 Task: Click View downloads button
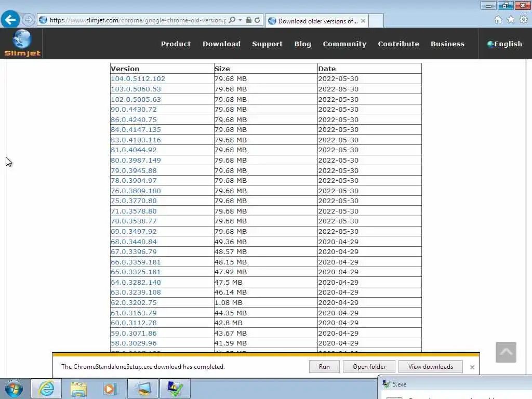click(x=431, y=366)
